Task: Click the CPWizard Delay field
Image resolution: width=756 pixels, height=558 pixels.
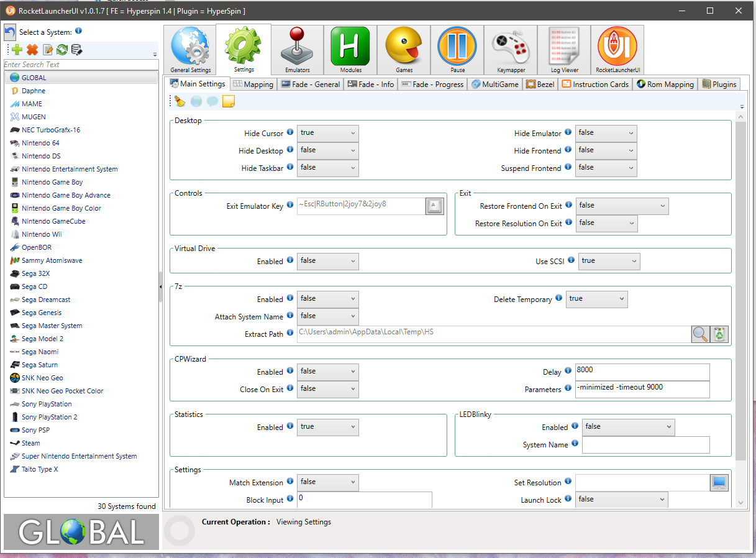Action: pyautogui.click(x=642, y=372)
